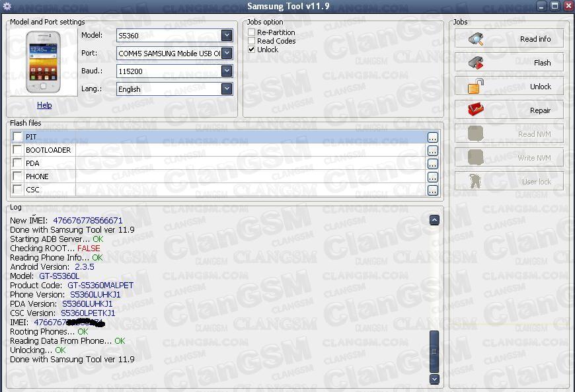Image resolution: width=575 pixels, height=392 pixels.
Task: Open the Model dropdown arrow
Action: (227, 35)
